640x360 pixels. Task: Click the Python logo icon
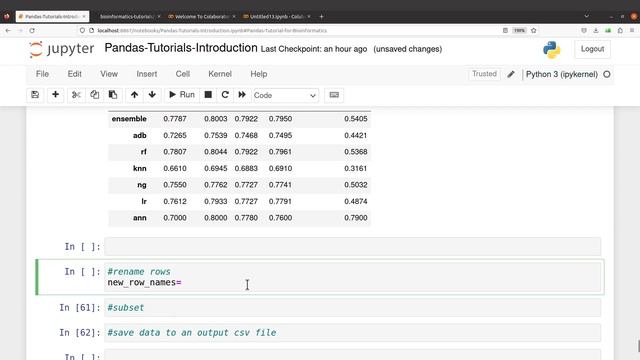(x=551, y=49)
